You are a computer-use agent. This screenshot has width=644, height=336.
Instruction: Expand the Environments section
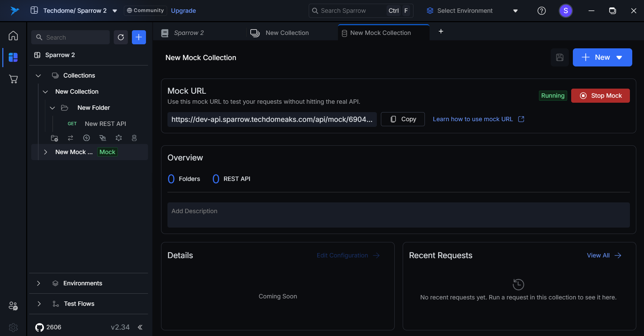tap(39, 283)
